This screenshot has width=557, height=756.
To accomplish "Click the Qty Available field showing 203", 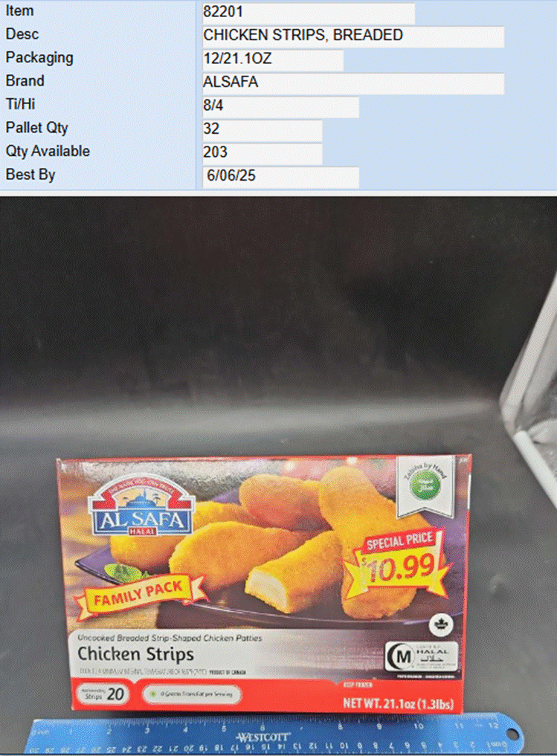I will tap(262, 154).
